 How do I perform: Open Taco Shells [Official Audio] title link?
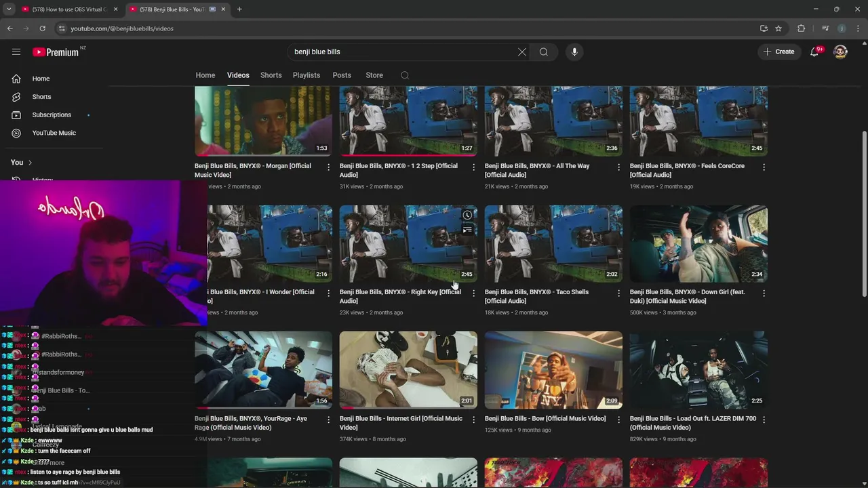click(536, 296)
